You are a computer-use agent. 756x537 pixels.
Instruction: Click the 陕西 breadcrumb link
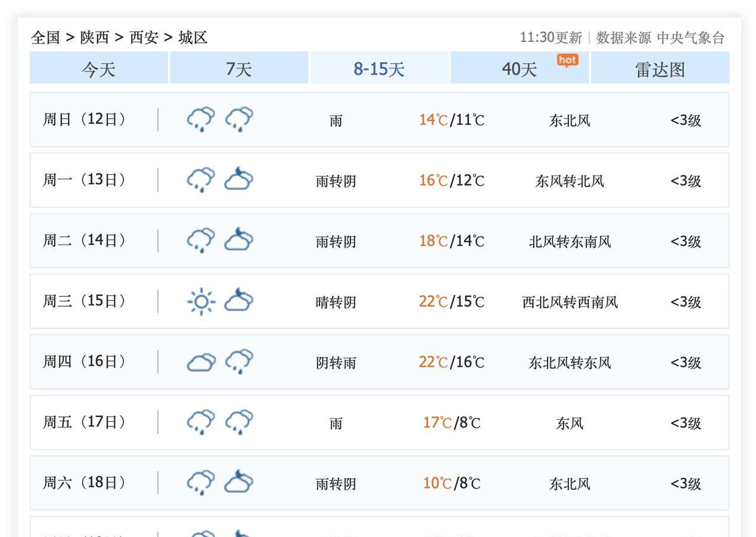click(x=94, y=38)
